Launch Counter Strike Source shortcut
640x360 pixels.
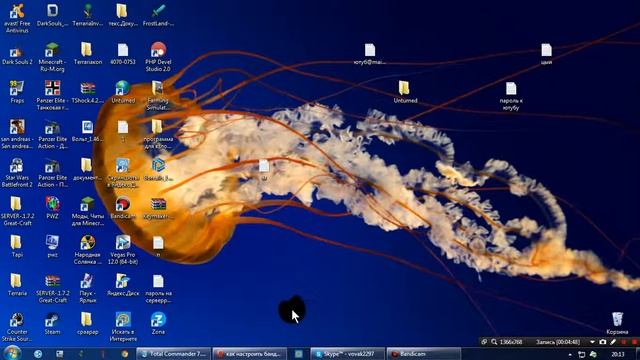click(17, 327)
